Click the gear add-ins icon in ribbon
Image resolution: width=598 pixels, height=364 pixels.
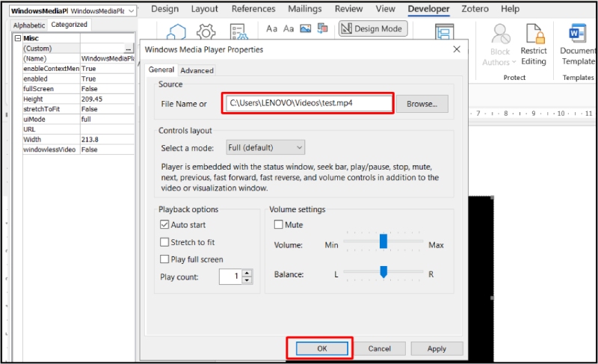[x=206, y=33]
